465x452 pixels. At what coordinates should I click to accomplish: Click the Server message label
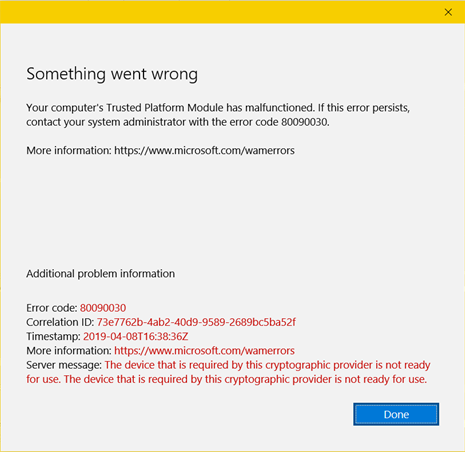[64, 365]
